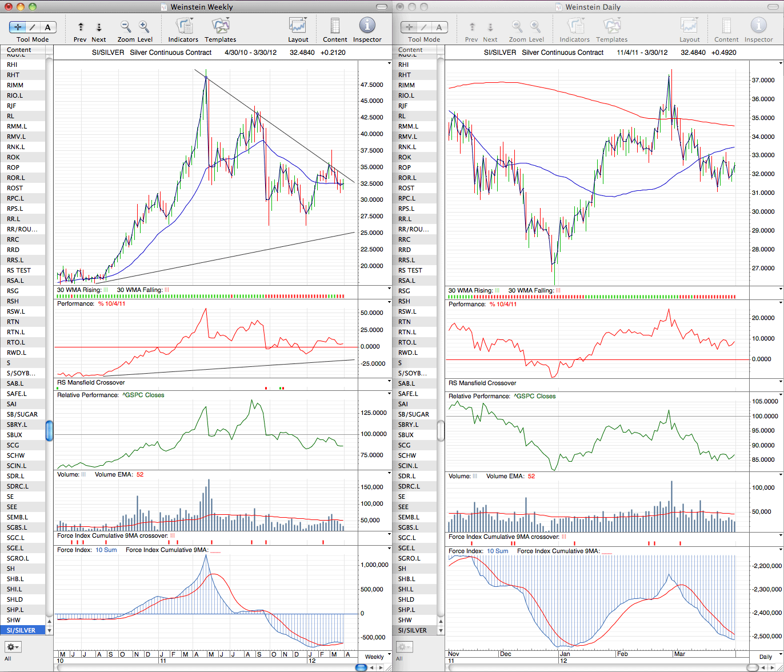Select SB/SUGAR in the Weekly symbol list
784x672 pixels.
pos(23,414)
